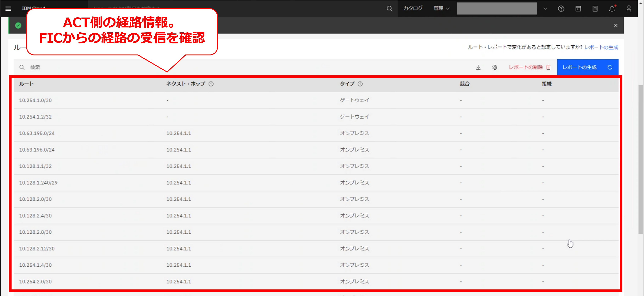Viewport: 644px width, 296px height.
Task: Dismiss the success notification banner
Action: [615, 25]
